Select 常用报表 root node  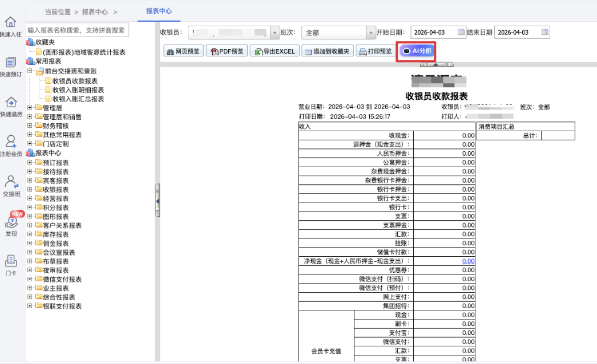[49, 61]
